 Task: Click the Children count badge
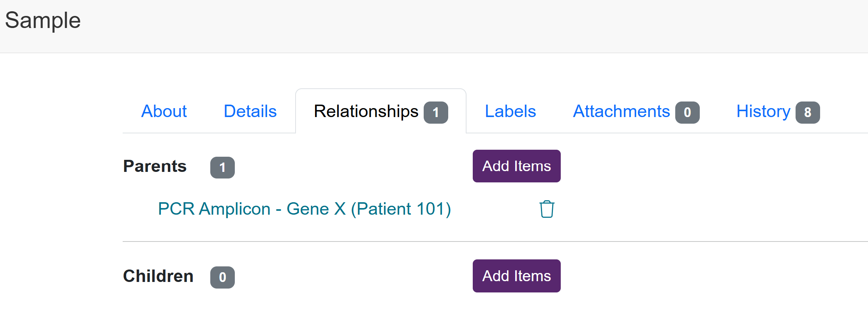[x=222, y=277]
